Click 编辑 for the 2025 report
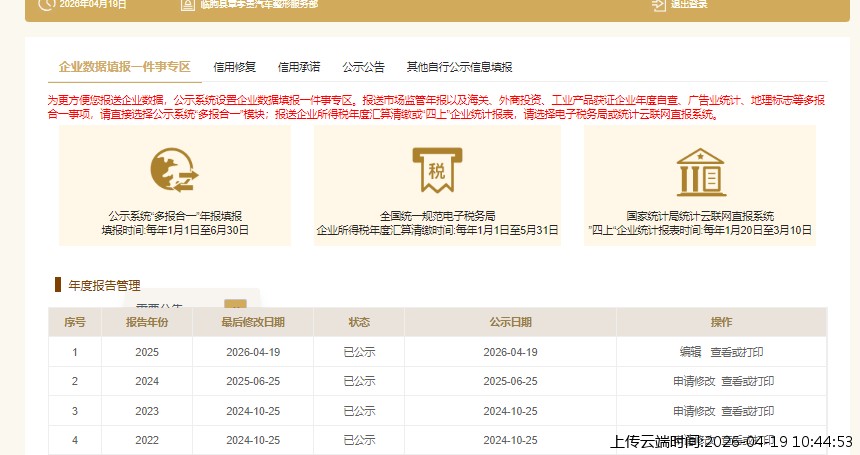Image resolution: width=860 pixels, height=455 pixels. [691, 352]
